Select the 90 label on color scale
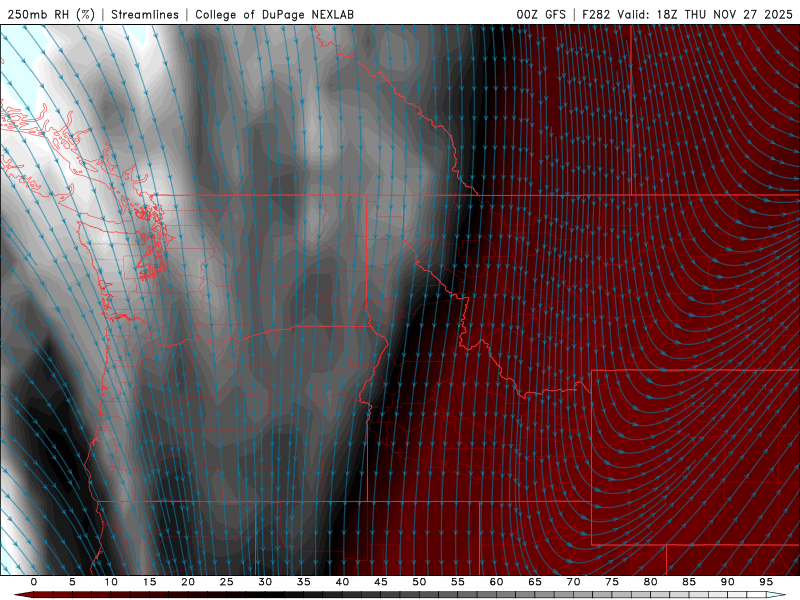Screen dimensions: 800x600 click(x=728, y=582)
